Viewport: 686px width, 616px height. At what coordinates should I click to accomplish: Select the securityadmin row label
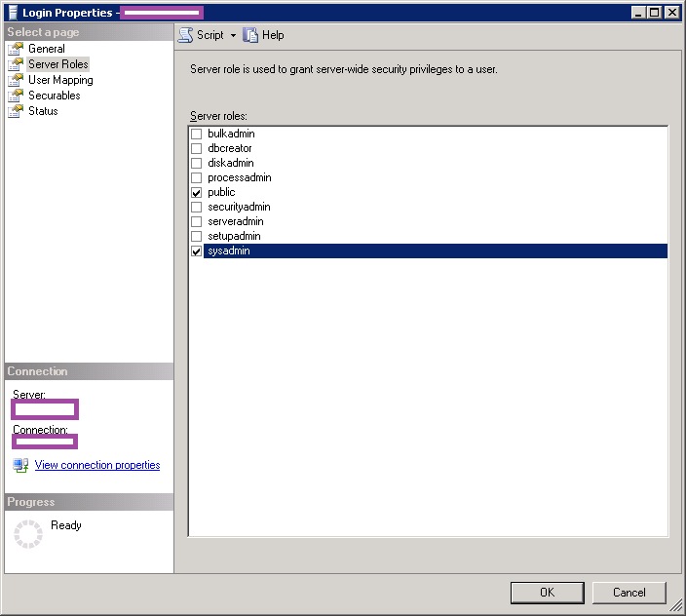tap(239, 207)
